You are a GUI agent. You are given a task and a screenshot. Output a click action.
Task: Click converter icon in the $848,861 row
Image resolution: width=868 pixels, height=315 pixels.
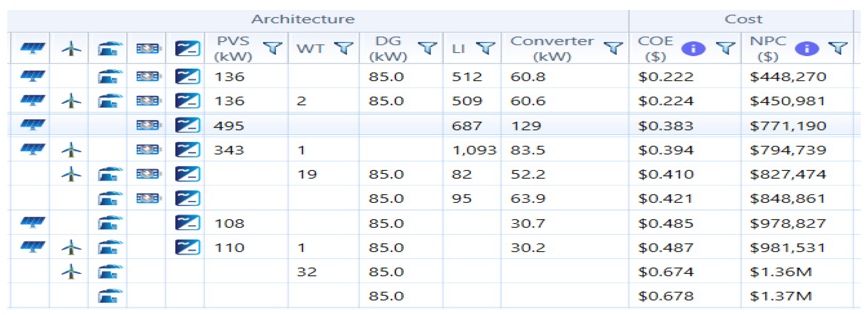pyautogui.click(x=188, y=198)
